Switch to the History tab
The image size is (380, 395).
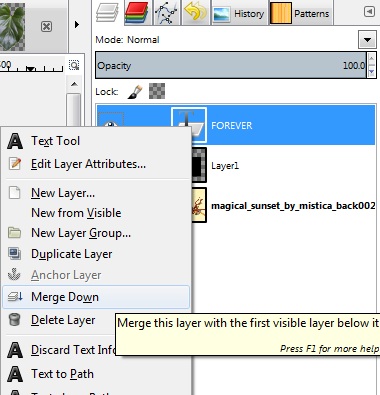tap(239, 13)
